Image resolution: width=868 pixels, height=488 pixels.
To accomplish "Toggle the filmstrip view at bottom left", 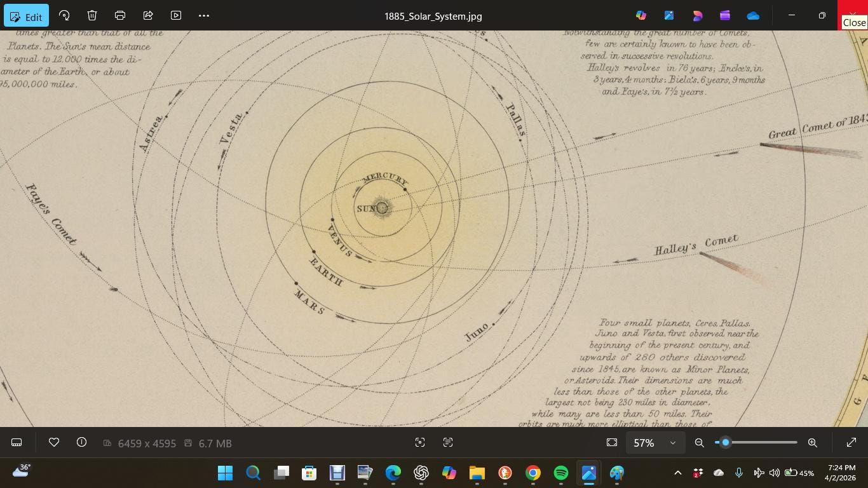I will click(17, 442).
